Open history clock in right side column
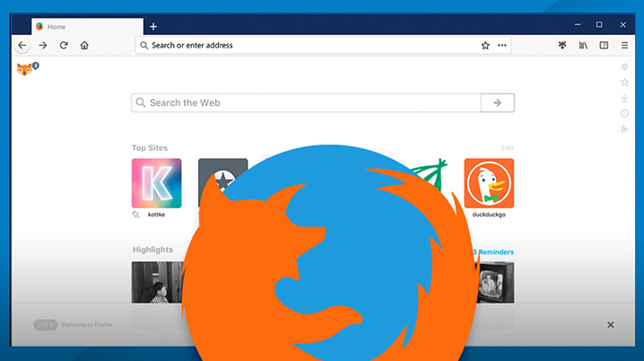Viewport: 644px width, 361px height. point(624,113)
